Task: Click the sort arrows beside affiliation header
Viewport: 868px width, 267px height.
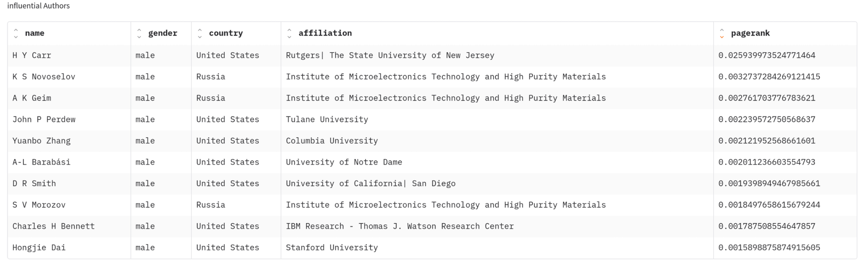Action: pyautogui.click(x=289, y=33)
